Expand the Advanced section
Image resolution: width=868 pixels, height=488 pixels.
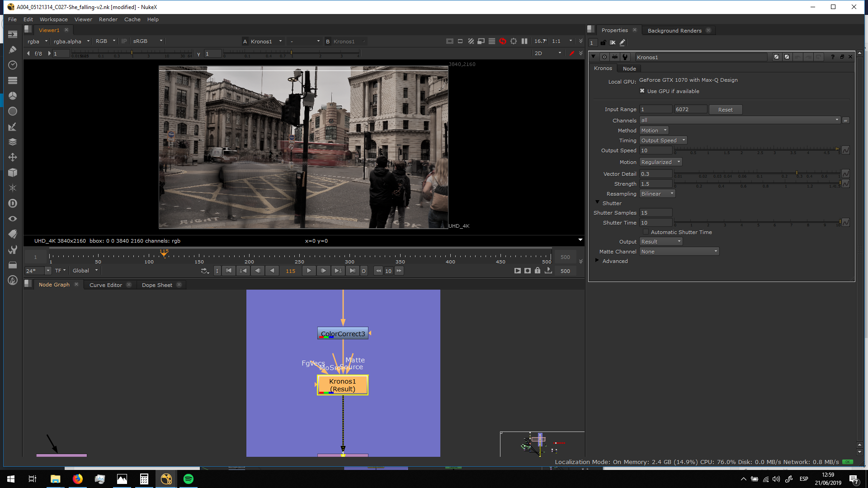click(x=597, y=261)
